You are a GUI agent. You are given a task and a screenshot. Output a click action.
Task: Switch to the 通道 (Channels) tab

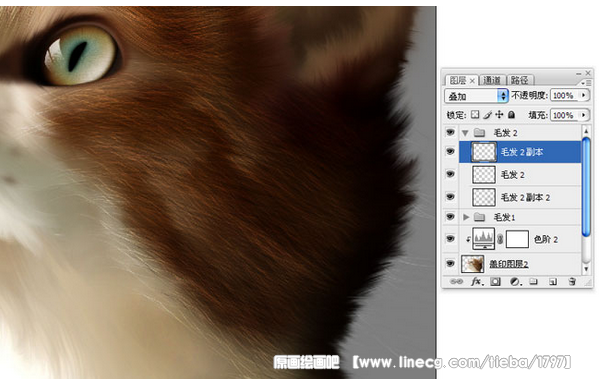492,80
